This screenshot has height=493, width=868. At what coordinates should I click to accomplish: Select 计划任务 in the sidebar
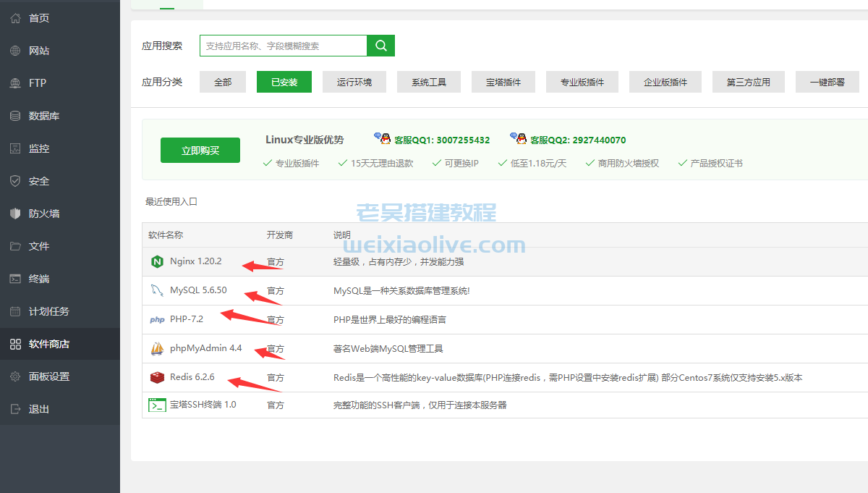[49, 311]
